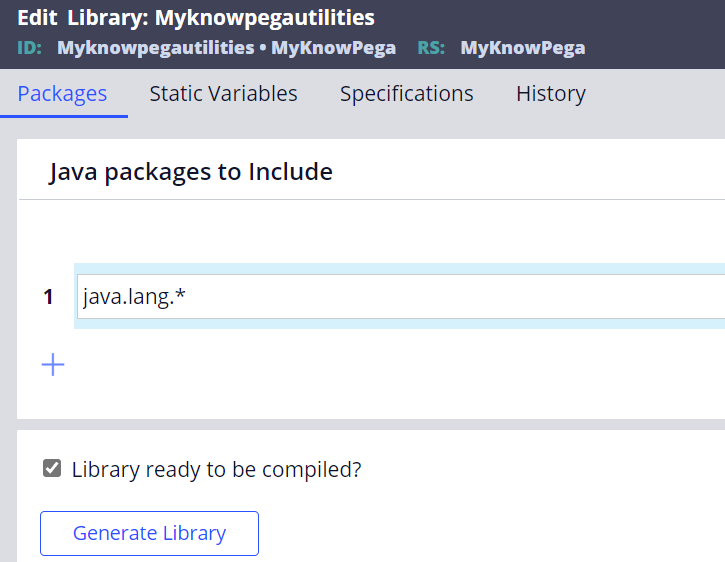Viewport: 725px width, 562px height.
Task: Focus the java.lang.* package input field
Action: click(400, 296)
